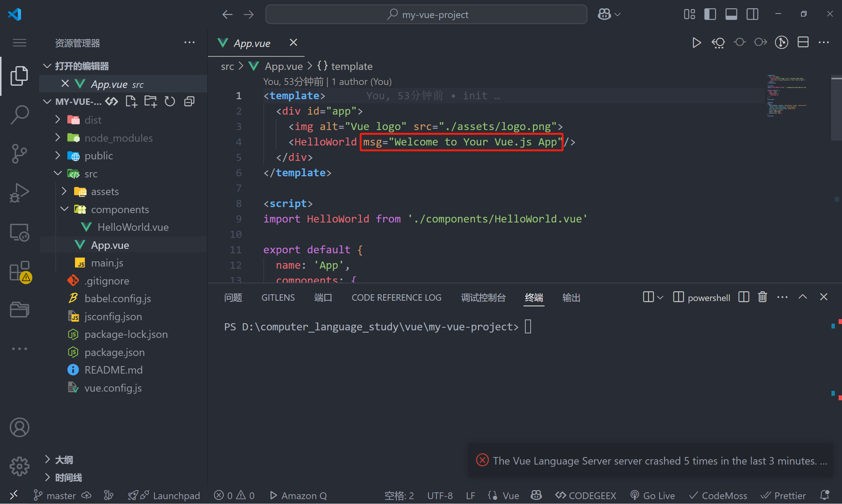Switch to the 输出 panel tab
This screenshot has width=842, height=504.
(571, 298)
